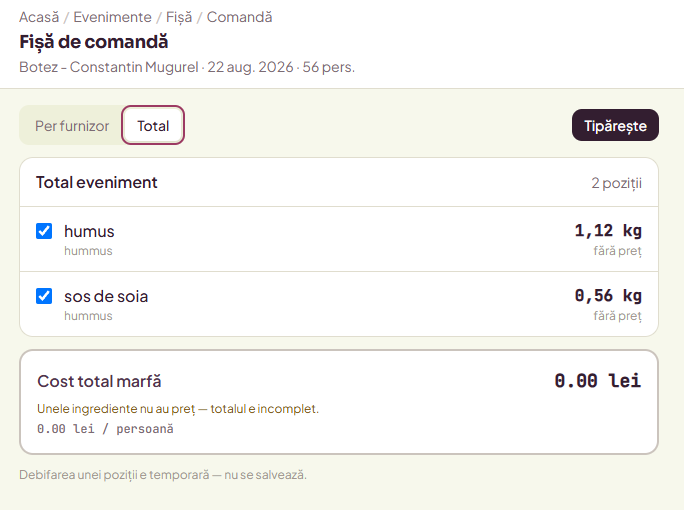This screenshot has width=684, height=510.
Task: Click the Fișă de comandă page title
Action: click(94, 42)
